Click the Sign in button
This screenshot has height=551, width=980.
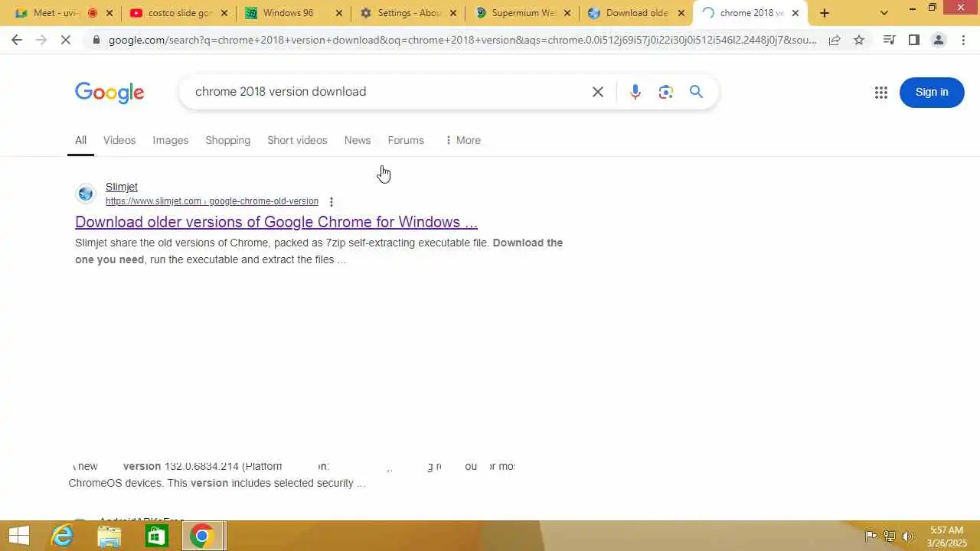[932, 92]
